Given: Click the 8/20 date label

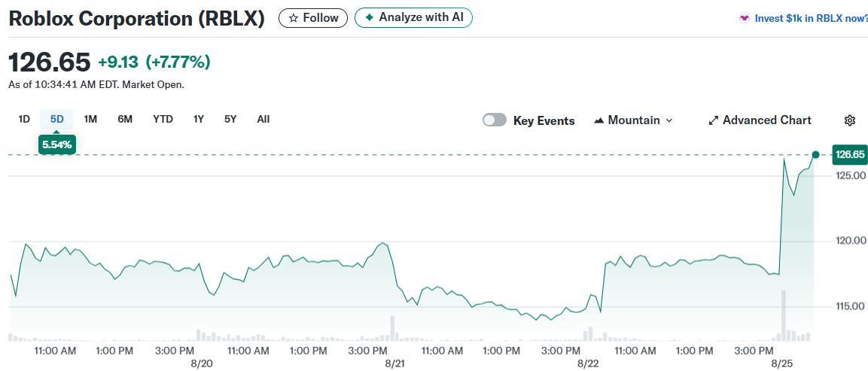Looking at the screenshot, I should 203,363.
